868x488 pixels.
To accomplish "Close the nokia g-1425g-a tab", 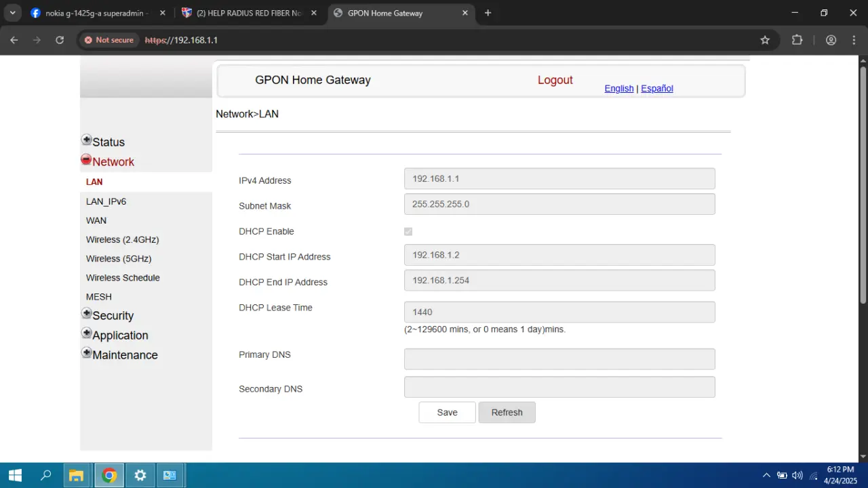I will (163, 13).
